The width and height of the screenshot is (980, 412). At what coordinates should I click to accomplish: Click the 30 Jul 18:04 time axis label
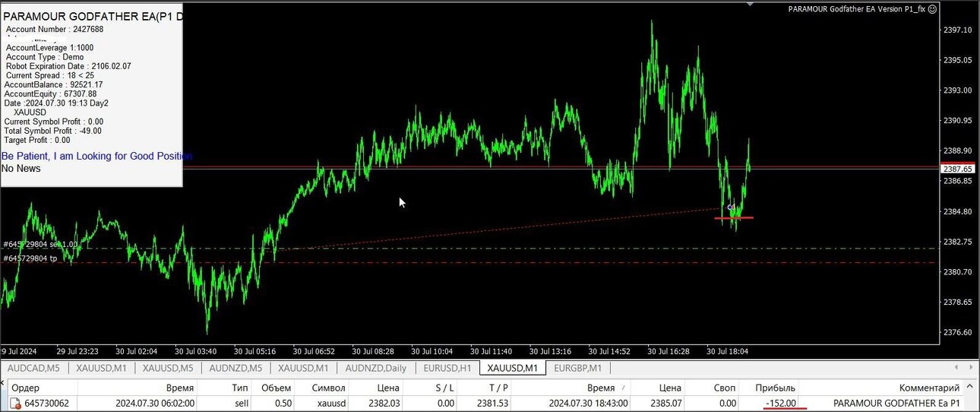(x=728, y=351)
